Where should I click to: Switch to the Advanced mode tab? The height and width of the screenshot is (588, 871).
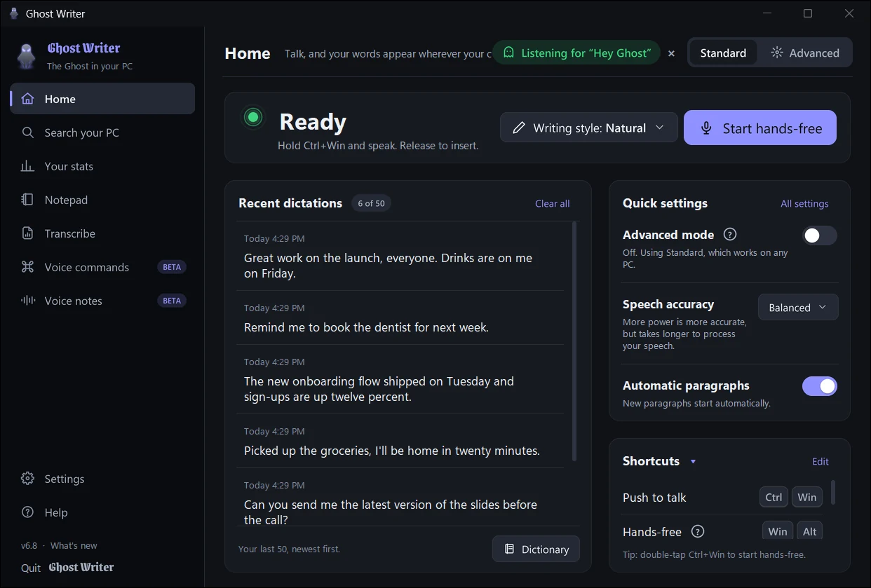804,53
